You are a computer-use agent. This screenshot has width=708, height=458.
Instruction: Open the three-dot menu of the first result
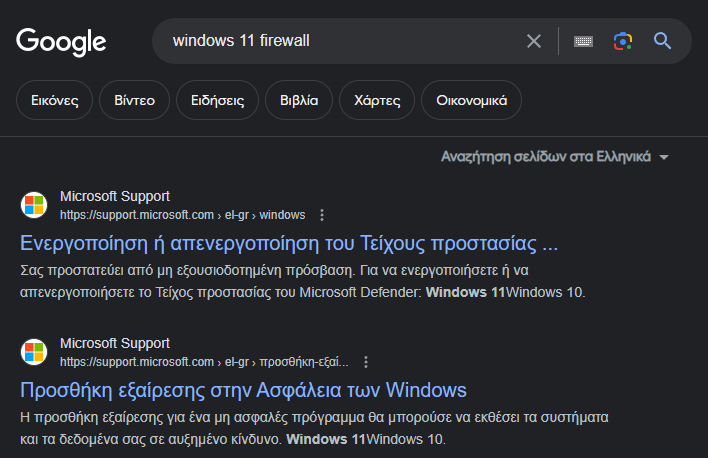pyautogui.click(x=322, y=215)
